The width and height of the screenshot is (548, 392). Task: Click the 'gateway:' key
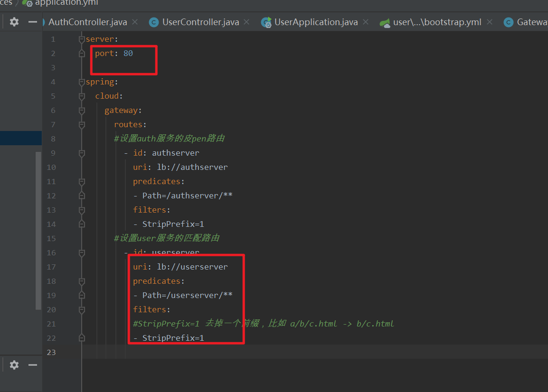123,111
